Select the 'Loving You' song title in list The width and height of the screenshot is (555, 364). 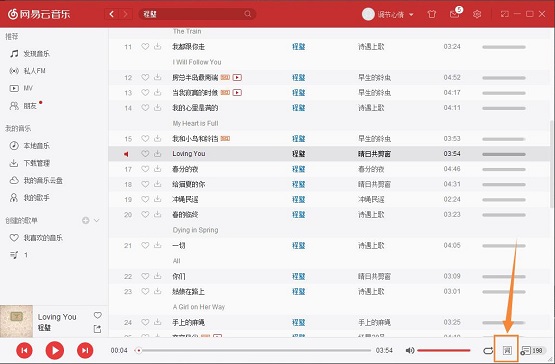pyautogui.click(x=189, y=154)
